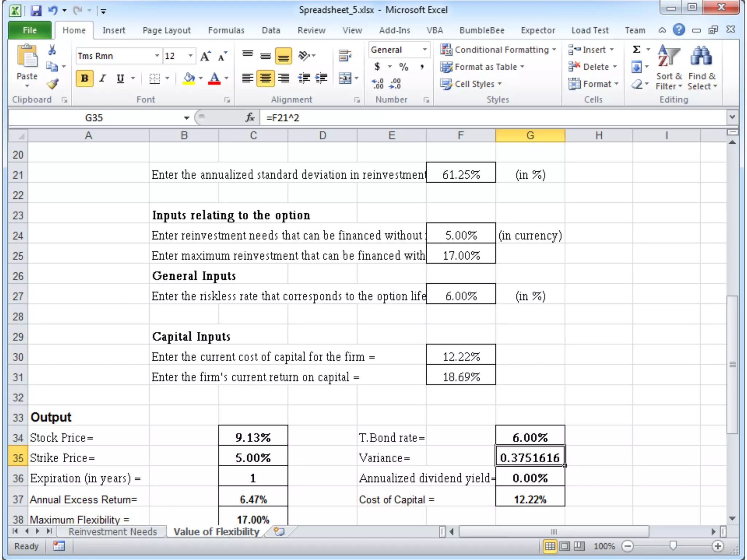Click the Increase Decimal icon
This screenshot has height=560, width=747.
tap(378, 84)
